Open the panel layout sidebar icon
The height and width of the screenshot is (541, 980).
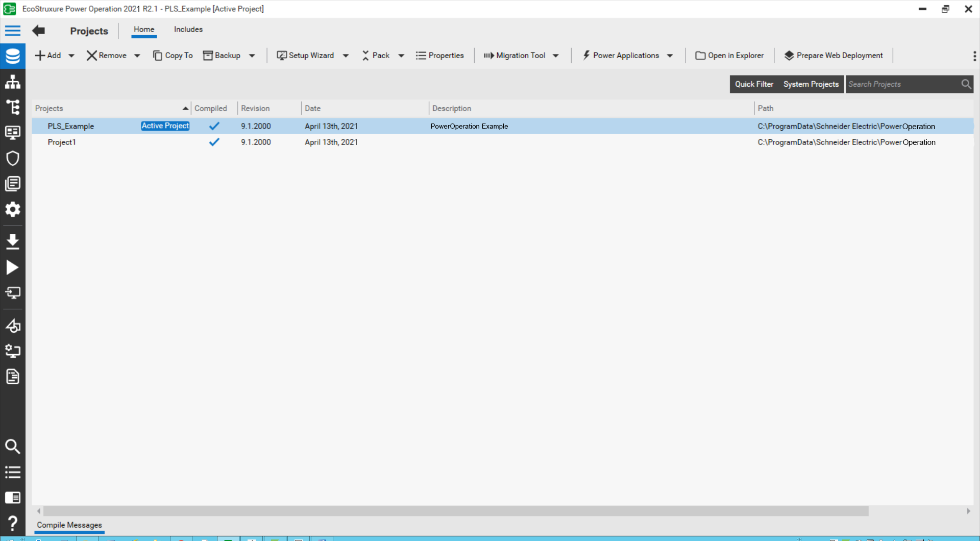[13, 498]
